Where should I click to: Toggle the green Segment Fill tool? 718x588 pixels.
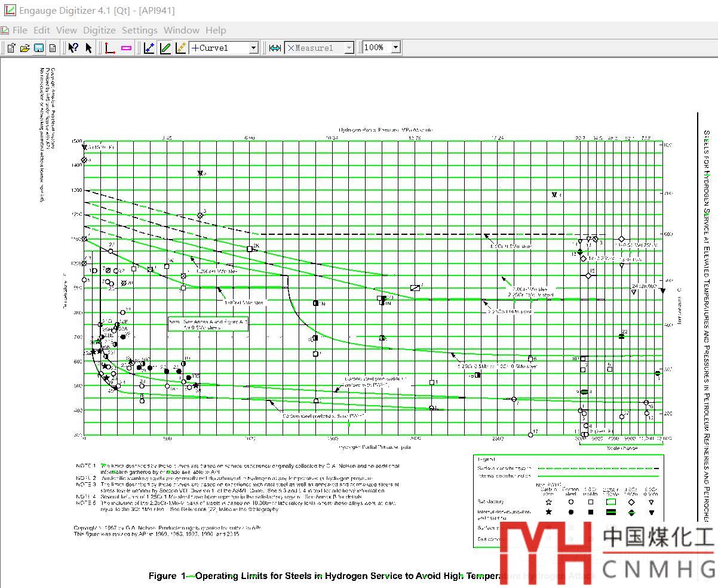pyautogui.click(x=165, y=48)
